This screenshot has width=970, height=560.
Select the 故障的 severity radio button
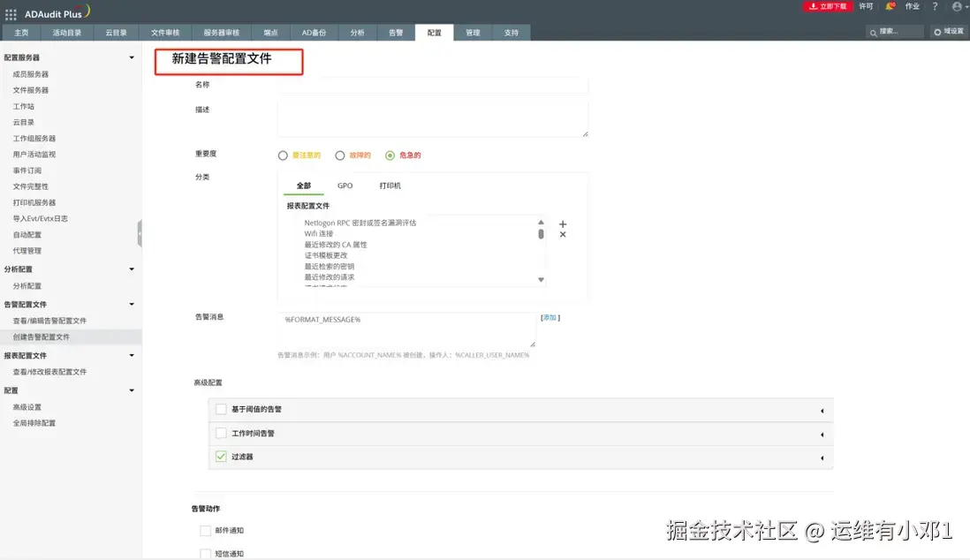pyautogui.click(x=340, y=155)
